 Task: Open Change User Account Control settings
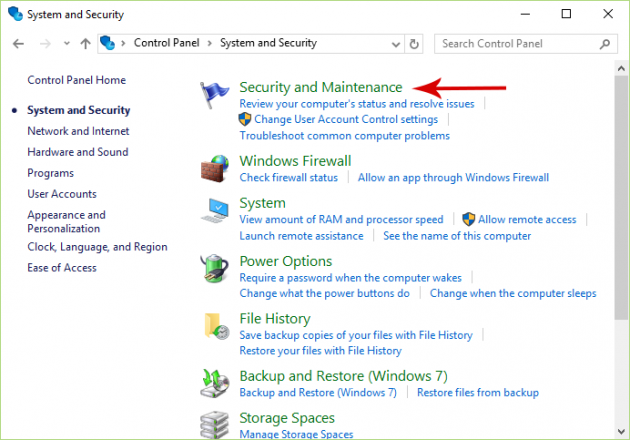coord(346,119)
